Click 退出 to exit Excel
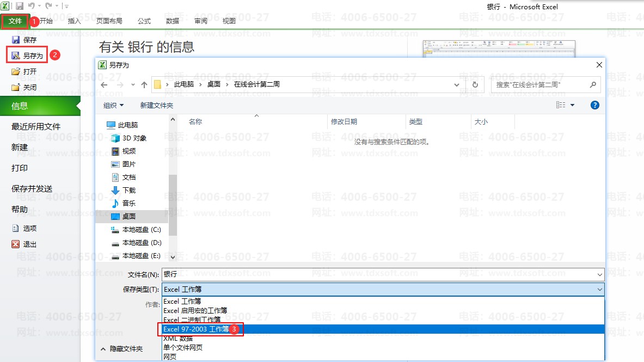The height and width of the screenshot is (362, 644). 29,244
